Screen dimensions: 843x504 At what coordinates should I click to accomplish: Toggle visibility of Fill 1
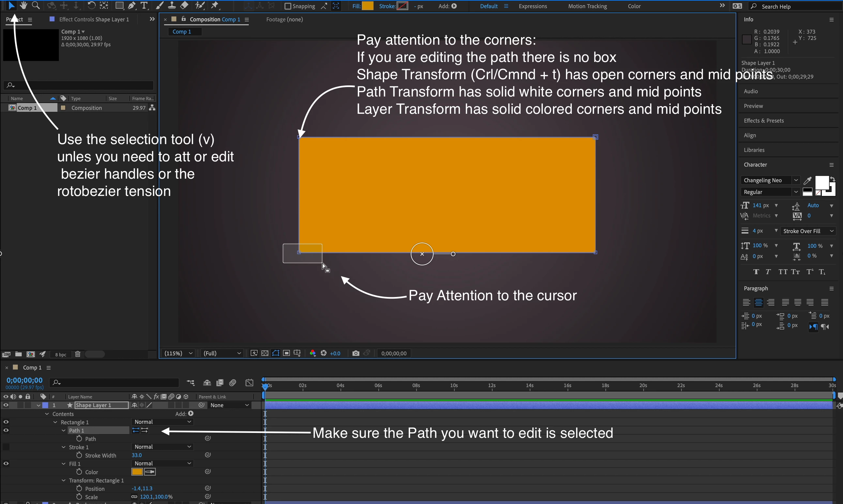pos(6,463)
